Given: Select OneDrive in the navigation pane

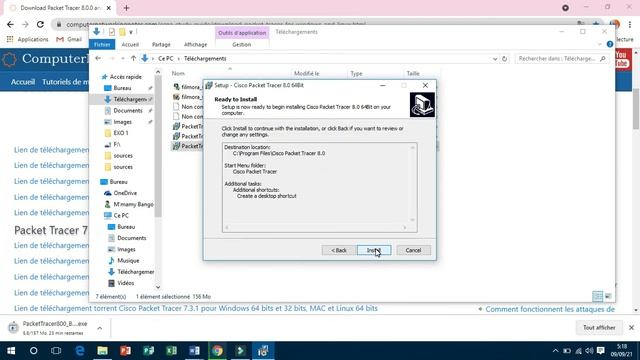Looking at the screenshot, I should tap(125, 193).
